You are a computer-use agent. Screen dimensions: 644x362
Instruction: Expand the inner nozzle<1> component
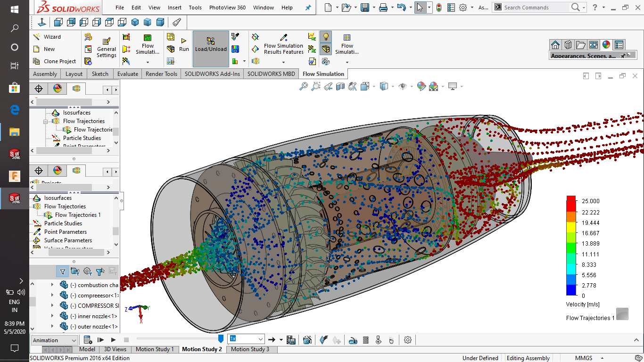coord(52,316)
